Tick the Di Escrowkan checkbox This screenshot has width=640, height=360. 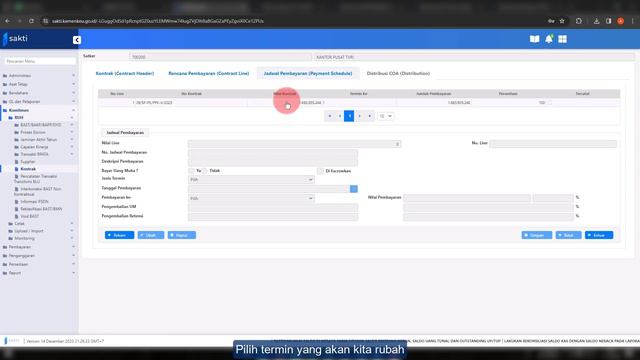320,171
